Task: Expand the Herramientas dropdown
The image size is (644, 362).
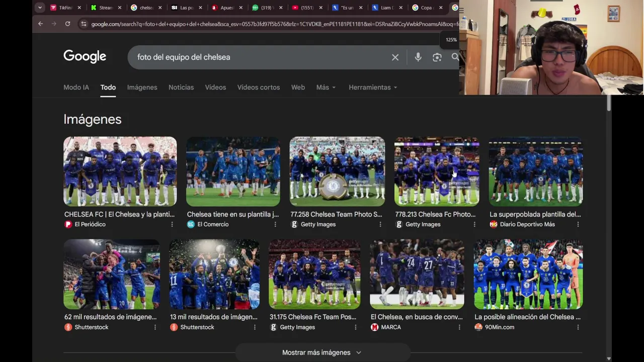Action: (x=373, y=87)
